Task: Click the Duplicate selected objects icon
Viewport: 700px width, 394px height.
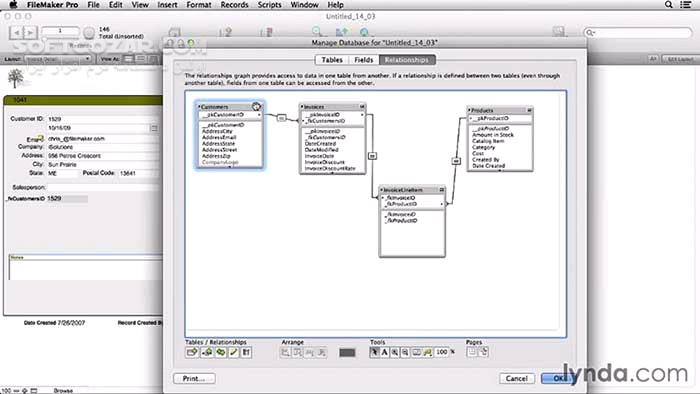Action: (x=221, y=353)
